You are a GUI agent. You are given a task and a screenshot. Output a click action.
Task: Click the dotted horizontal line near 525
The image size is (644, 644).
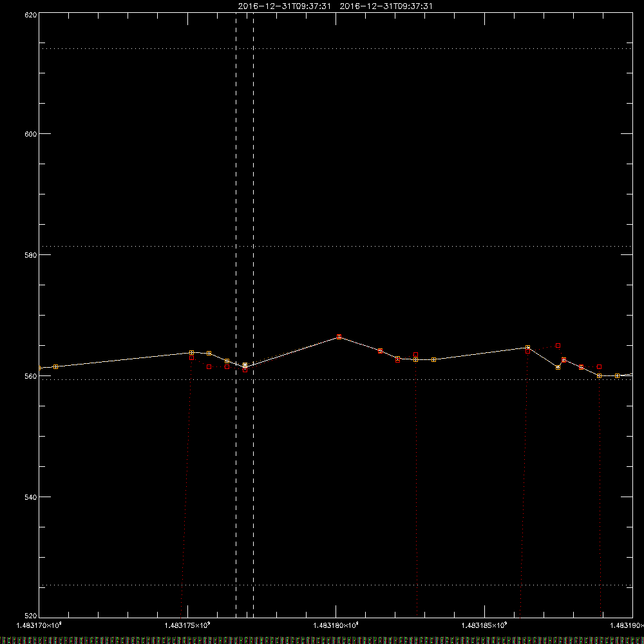tap(336, 585)
